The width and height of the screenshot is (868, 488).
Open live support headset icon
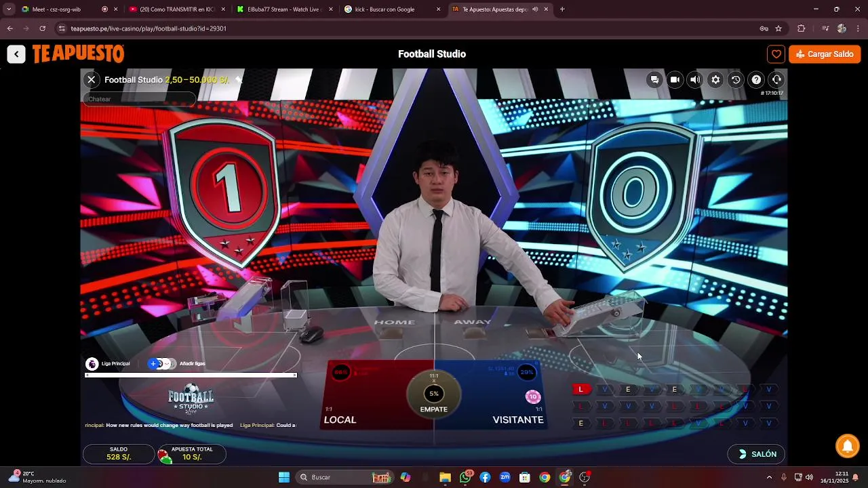click(x=776, y=79)
